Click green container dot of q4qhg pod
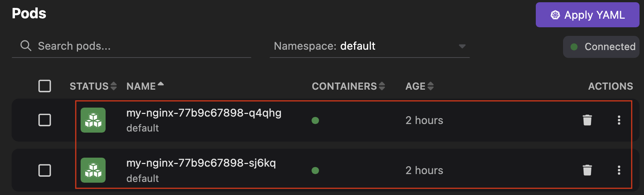 click(315, 120)
